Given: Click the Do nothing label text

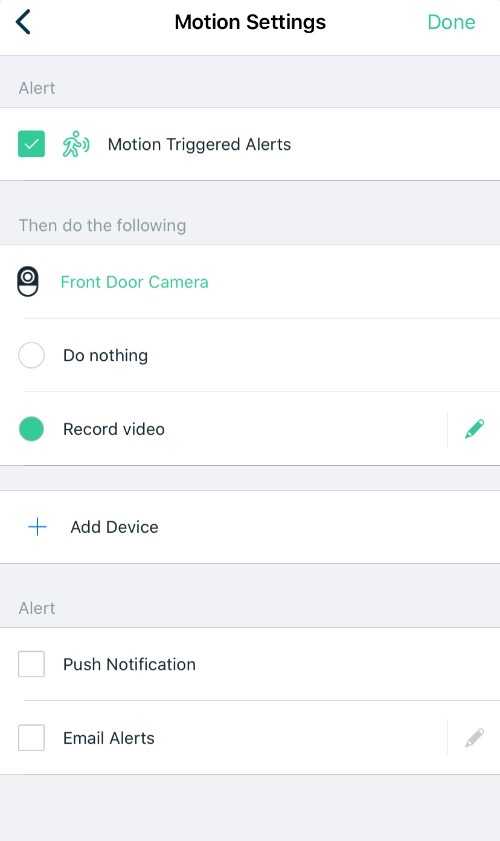Looking at the screenshot, I should pos(105,356).
